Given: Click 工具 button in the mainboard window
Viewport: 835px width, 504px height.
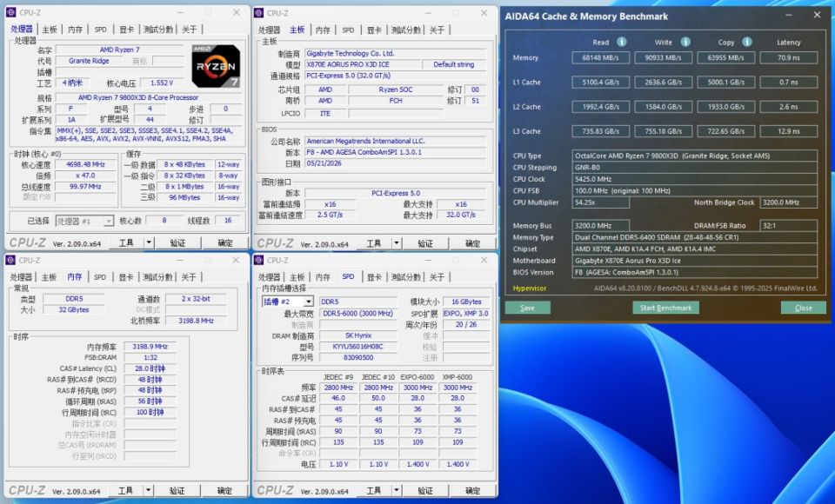Looking at the screenshot, I should tap(374, 243).
